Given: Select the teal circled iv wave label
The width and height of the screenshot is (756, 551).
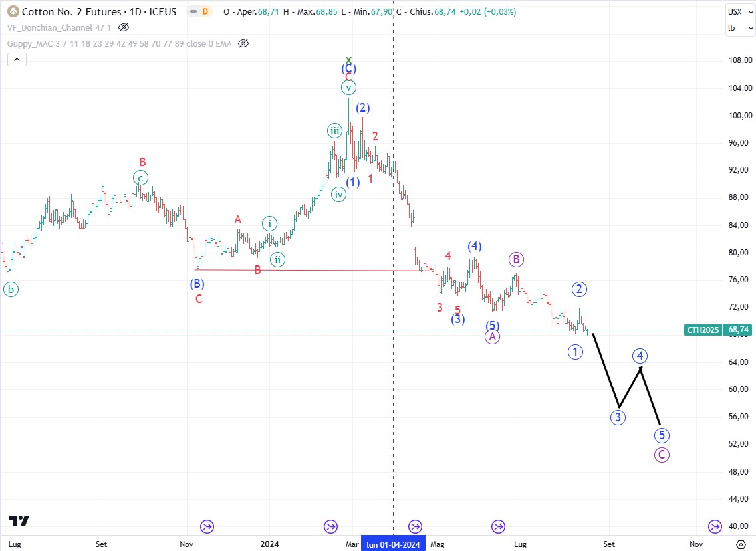Looking at the screenshot, I should (339, 195).
